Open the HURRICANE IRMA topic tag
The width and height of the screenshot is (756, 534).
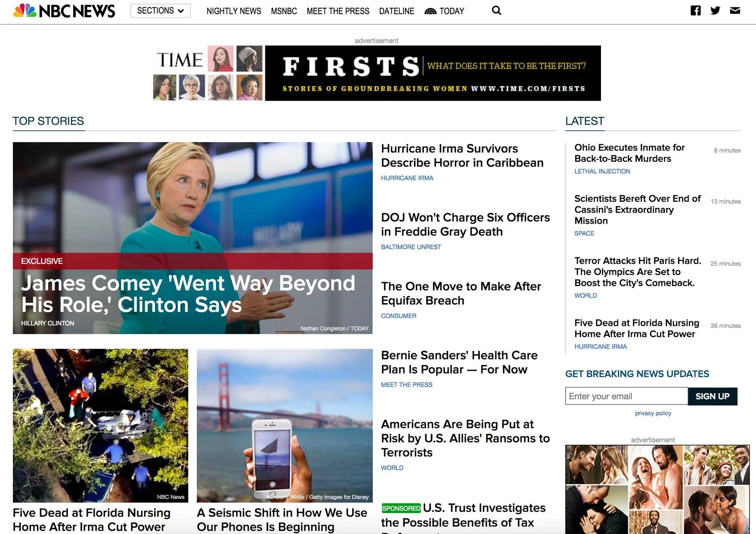click(407, 178)
